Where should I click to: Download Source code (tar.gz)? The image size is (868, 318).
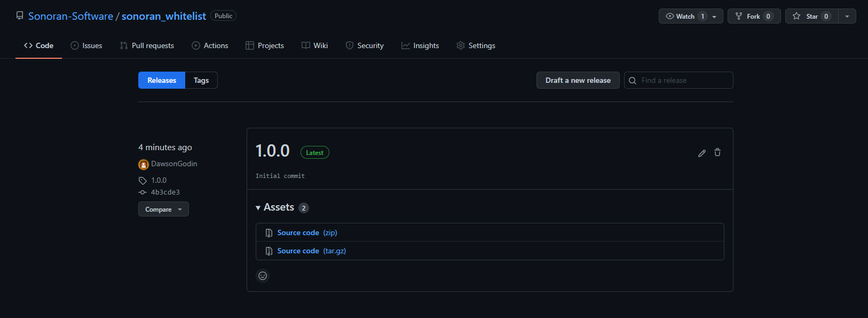(x=312, y=251)
